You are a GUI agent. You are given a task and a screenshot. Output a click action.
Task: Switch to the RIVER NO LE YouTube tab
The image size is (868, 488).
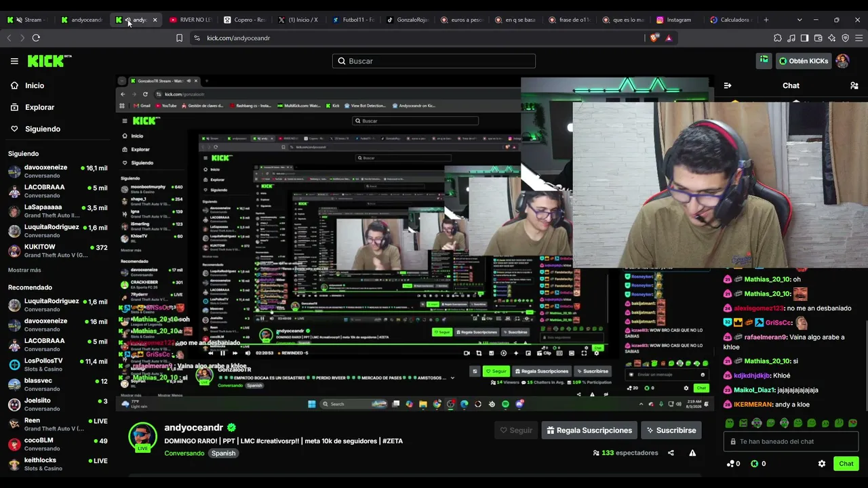(191, 20)
